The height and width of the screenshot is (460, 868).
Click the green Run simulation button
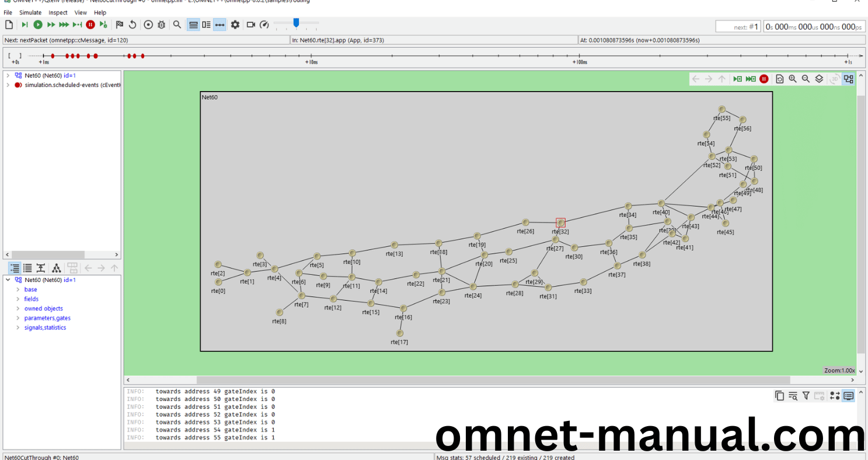coord(38,25)
